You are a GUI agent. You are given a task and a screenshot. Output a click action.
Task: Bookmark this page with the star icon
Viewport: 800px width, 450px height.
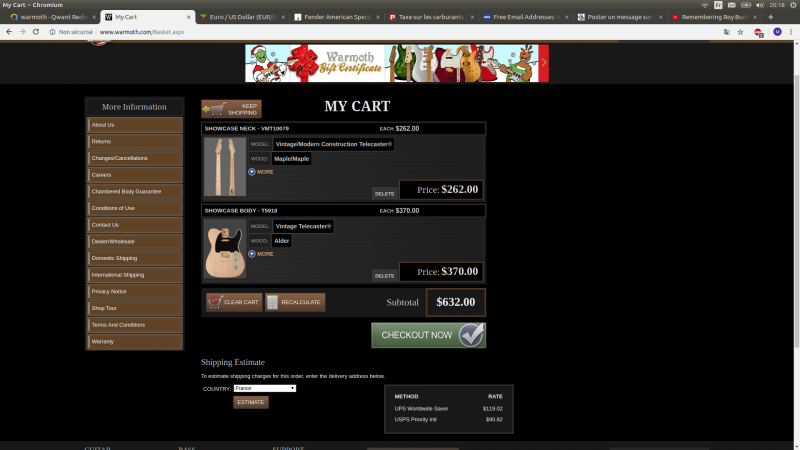click(x=742, y=32)
